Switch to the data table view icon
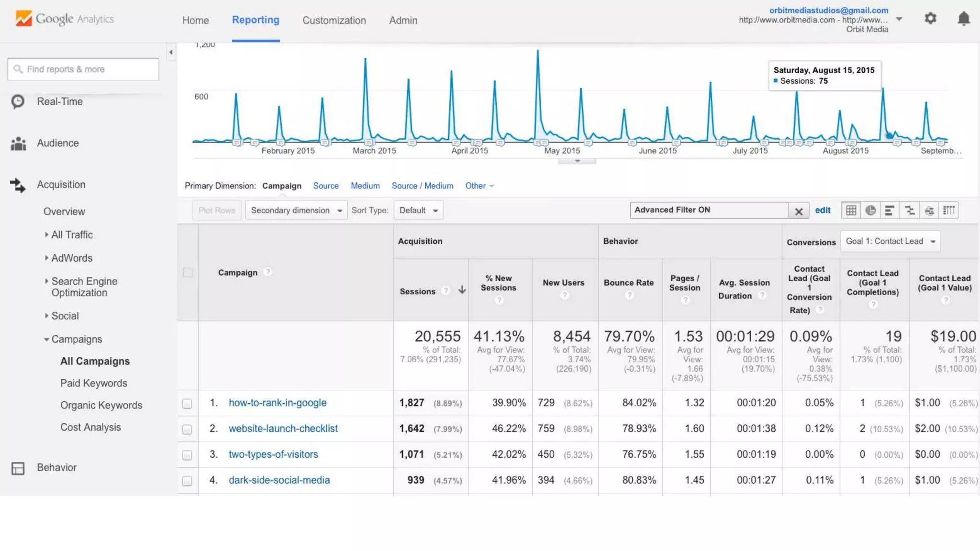 851,210
